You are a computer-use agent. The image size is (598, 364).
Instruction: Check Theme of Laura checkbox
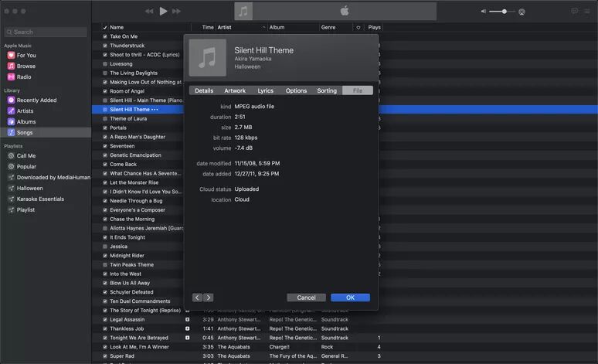[x=105, y=119]
